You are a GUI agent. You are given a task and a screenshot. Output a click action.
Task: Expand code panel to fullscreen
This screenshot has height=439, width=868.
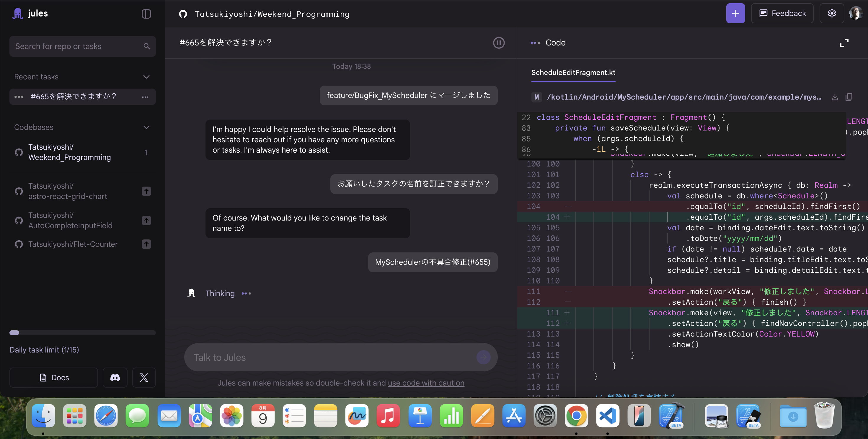[x=844, y=43]
